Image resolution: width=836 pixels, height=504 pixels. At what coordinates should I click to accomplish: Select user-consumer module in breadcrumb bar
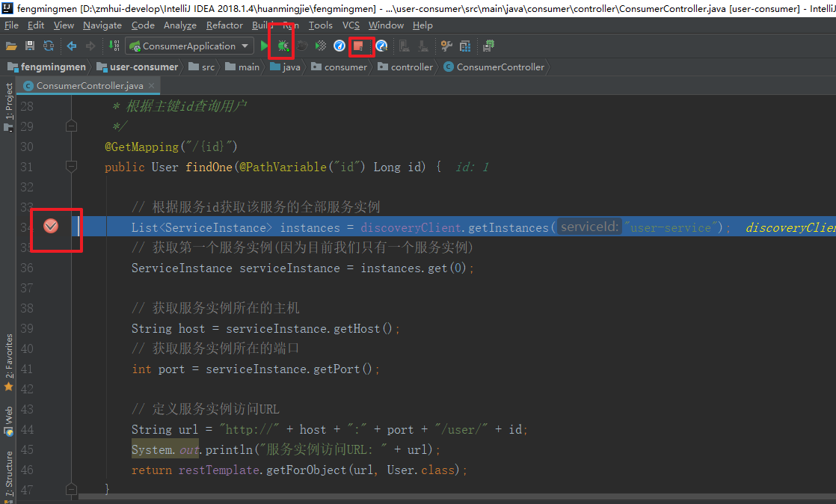pyautogui.click(x=138, y=67)
